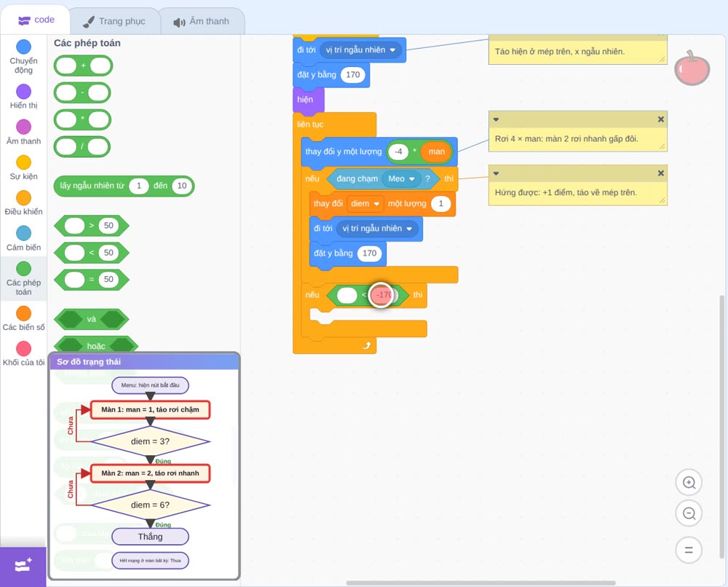
Task: Click the orange 'man' variable reporter
Action: [x=436, y=151]
